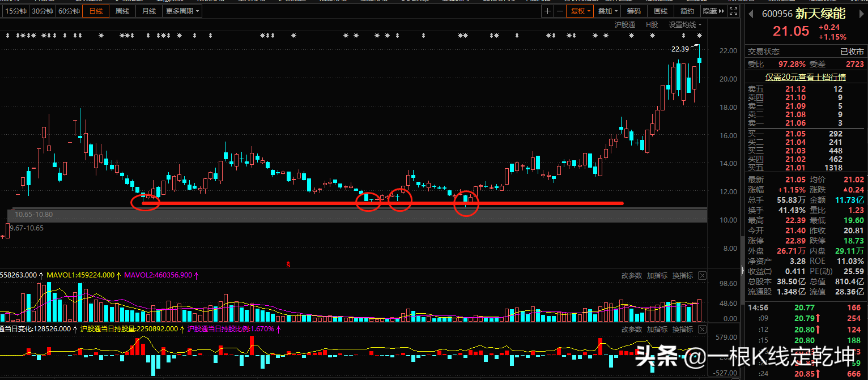Open the 设置均线 dropdown
Image resolution: width=868 pixels, height=380 pixels.
tap(684, 25)
